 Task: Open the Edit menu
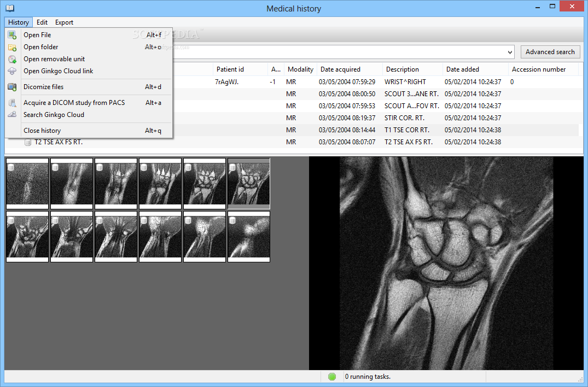pyautogui.click(x=42, y=22)
